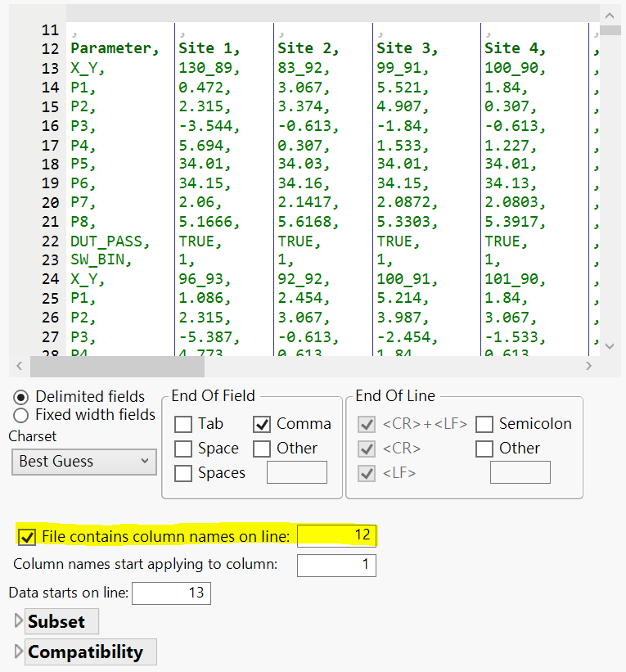626x672 pixels.
Task: Expand the Subset section triangle
Action: click(x=18, y=620)
